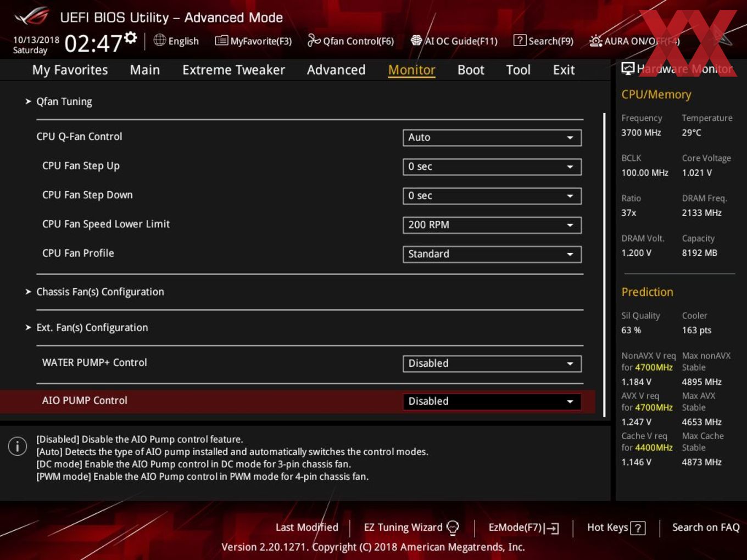The image size is (747, 560).
Task: Open the Exit tab
Action: tap(564, 70)
